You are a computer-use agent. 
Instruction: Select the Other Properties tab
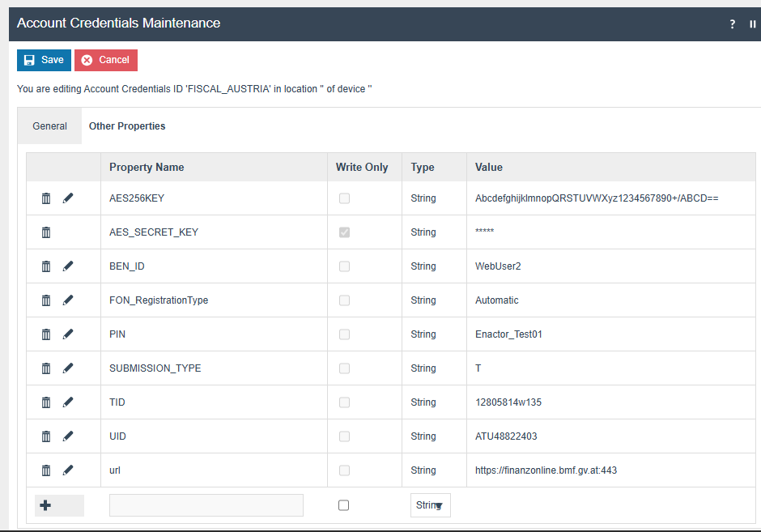tap(127, 126)
